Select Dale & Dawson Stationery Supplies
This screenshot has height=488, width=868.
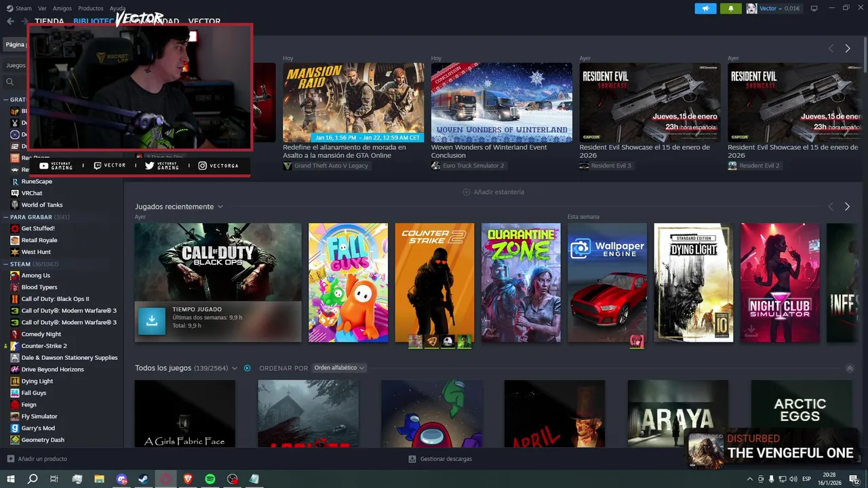(x=69, y=357)
